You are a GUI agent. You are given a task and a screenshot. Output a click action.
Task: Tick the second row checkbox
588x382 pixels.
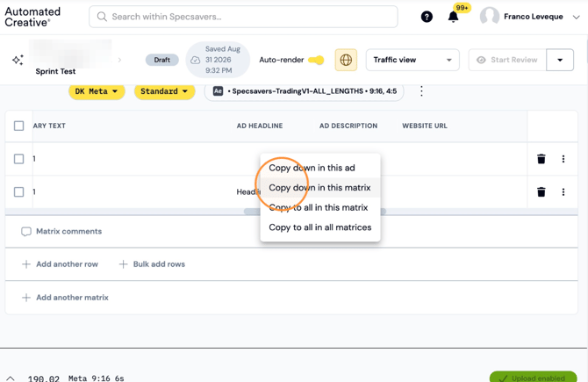point(18,191)
